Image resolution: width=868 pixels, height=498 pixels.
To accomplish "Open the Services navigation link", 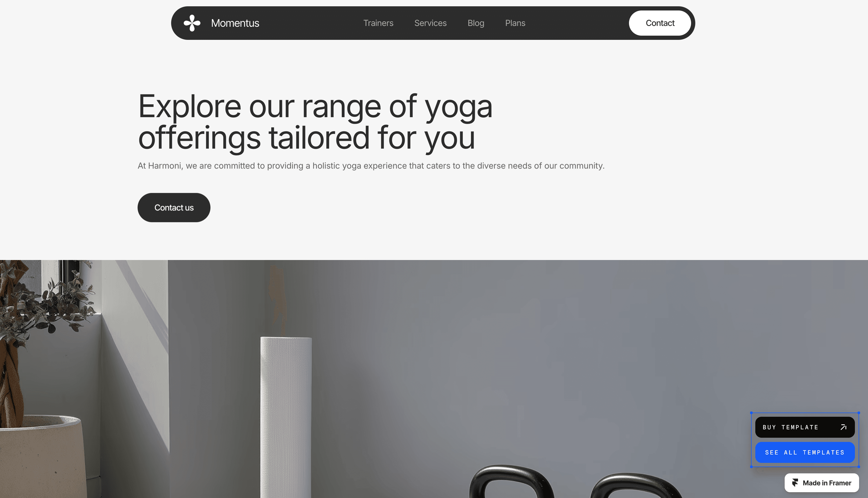I will (x=430, y=23).
